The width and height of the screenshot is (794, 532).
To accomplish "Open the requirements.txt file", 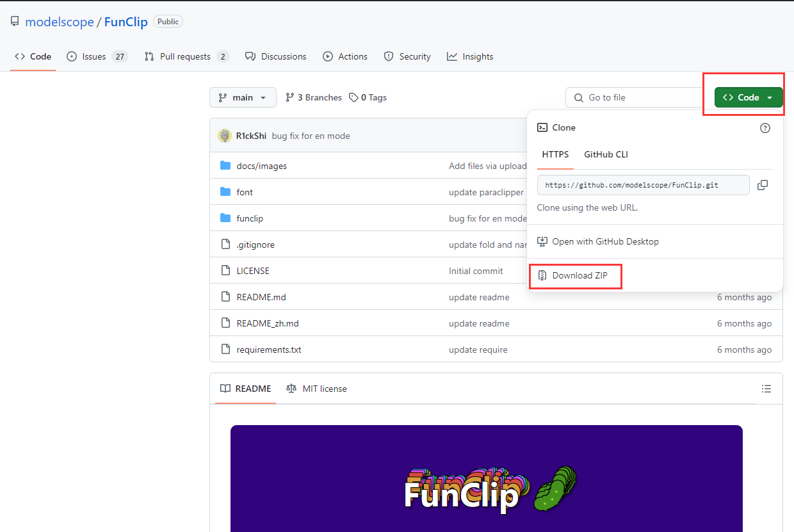I will [x=269, y=350].
